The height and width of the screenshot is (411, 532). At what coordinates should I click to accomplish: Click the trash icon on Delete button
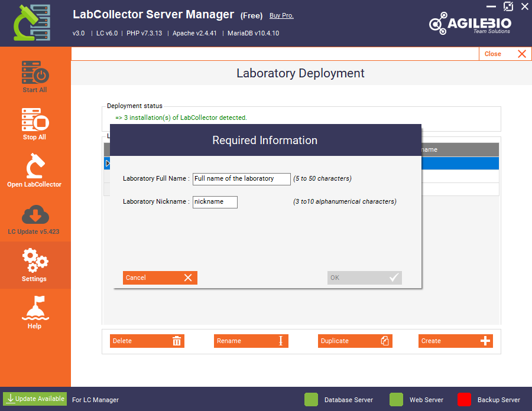(177, 341)
